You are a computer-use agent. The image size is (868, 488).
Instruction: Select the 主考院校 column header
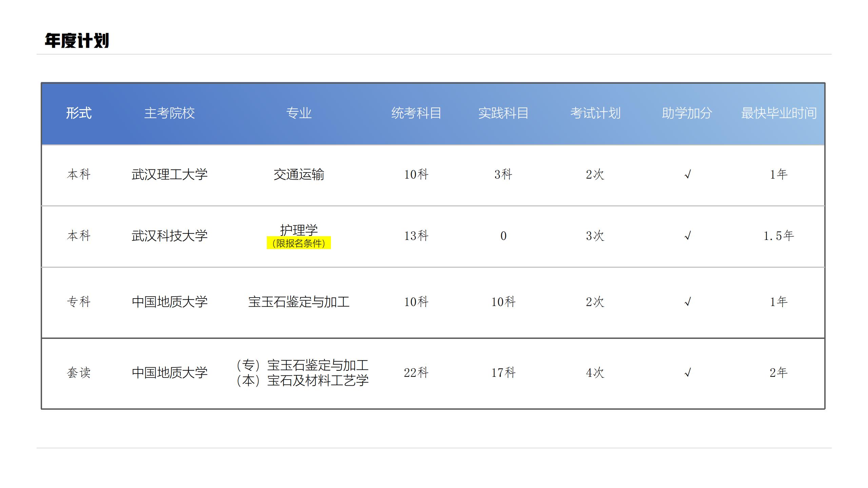(x=170, y=113)
